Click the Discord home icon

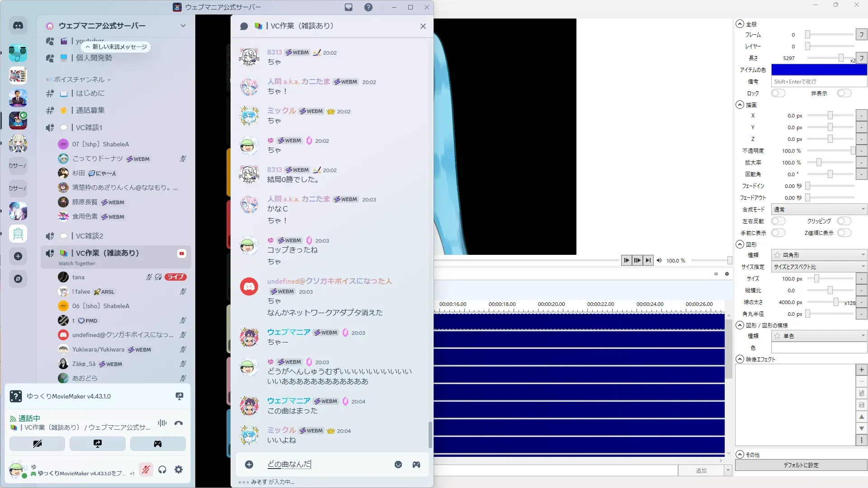18,26
